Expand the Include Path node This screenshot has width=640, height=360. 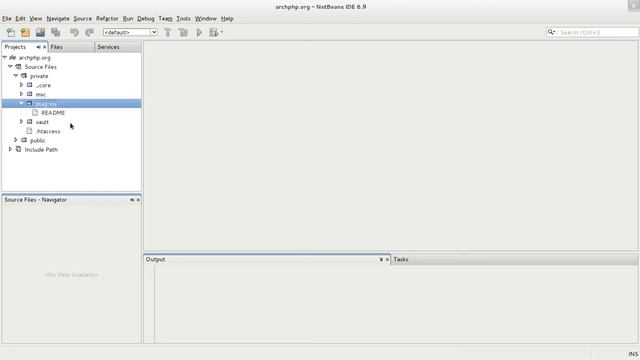[10, 149]
